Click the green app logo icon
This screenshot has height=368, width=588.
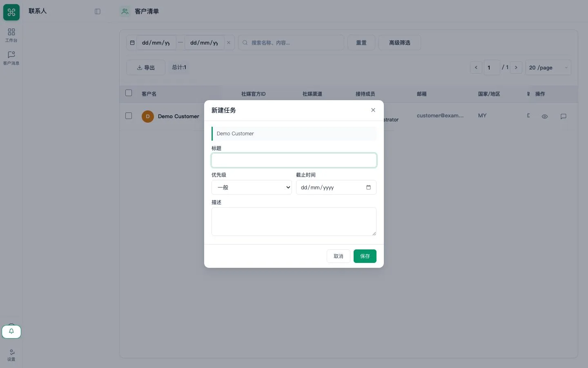(11, 12)
